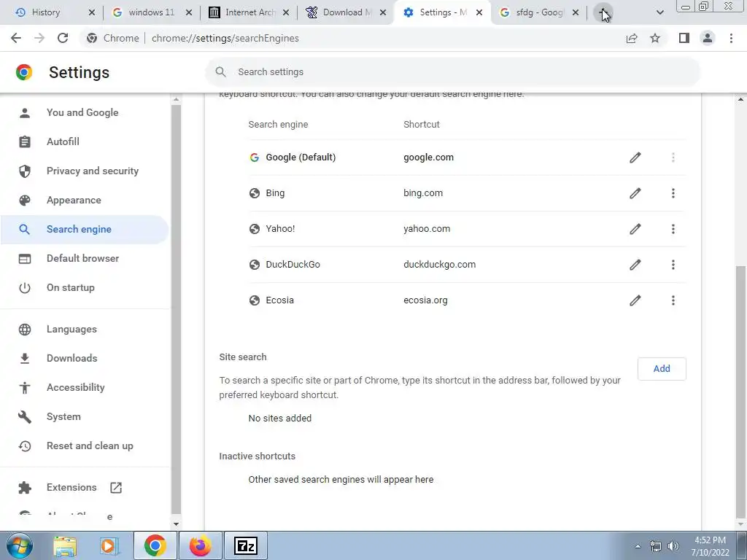Open Windows Media Player from taskbar
The height and width of the screenshot is (560, 747).
tap(109, 545)
